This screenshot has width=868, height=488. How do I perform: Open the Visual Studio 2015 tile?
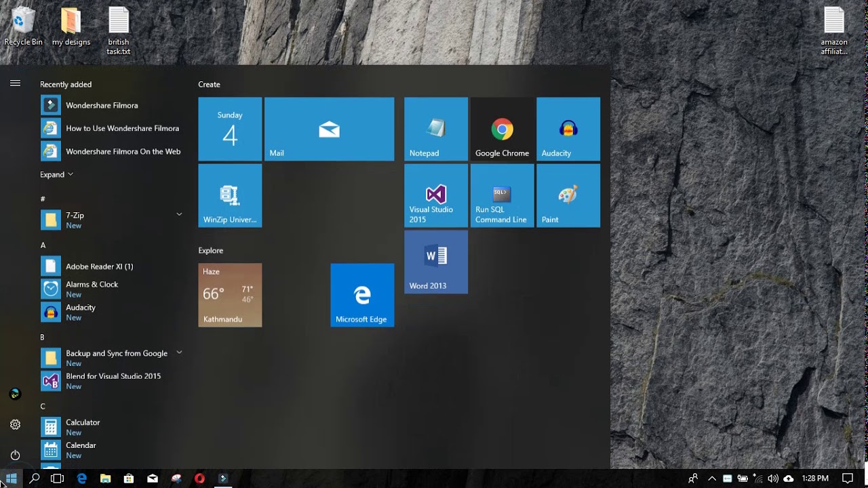[436, 195]
